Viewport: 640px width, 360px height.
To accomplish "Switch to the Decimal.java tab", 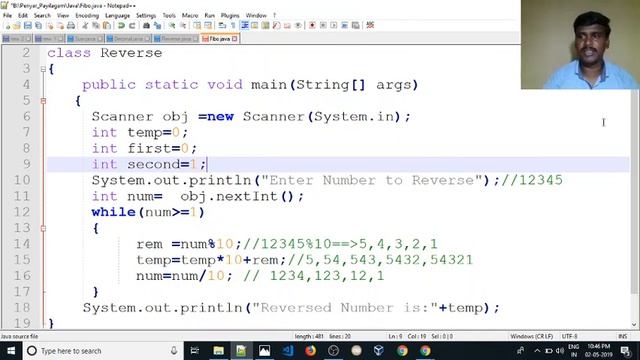I will point(128,39).
